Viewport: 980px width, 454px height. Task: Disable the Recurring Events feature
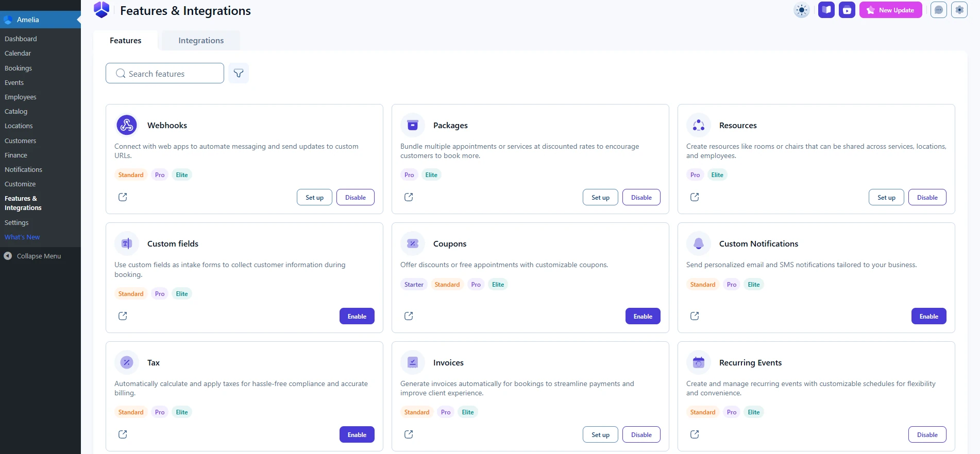[927, 434]
